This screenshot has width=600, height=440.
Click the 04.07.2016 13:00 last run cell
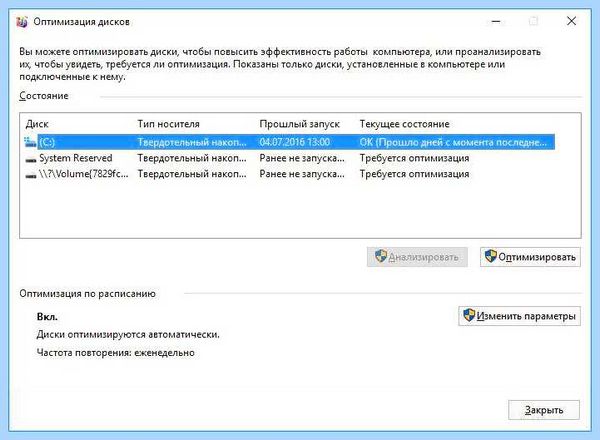pos(295,142)
